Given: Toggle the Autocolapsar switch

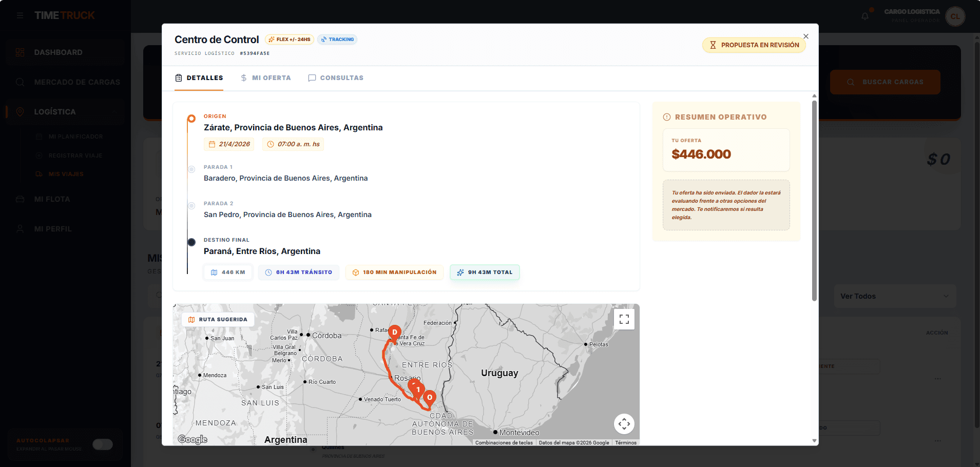Looking at the screenshot, I should coord(103,444).
